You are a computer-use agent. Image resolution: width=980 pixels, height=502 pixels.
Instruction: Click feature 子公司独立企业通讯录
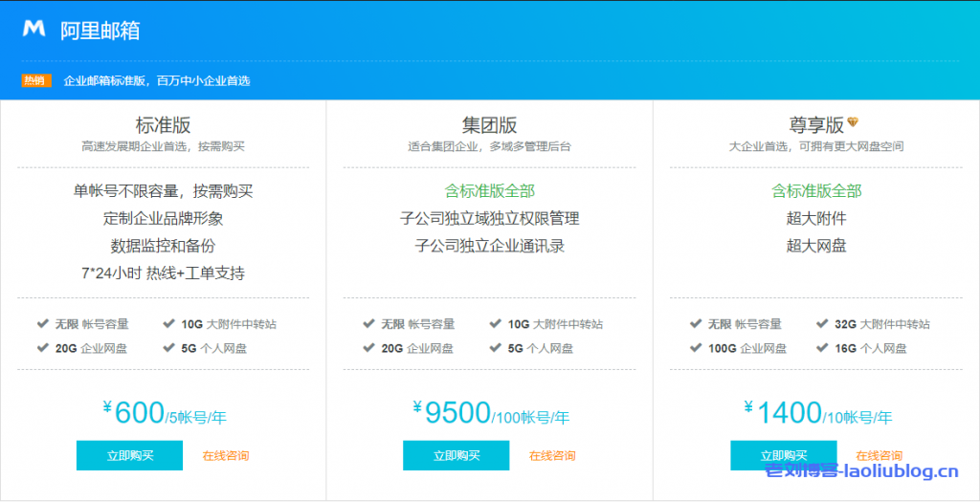(x=490, y=246)
